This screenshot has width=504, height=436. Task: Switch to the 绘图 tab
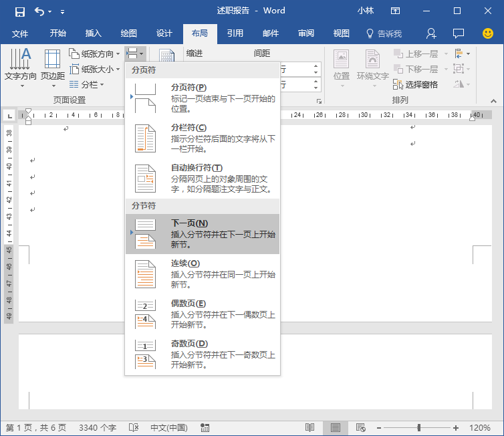coord(128,33)
